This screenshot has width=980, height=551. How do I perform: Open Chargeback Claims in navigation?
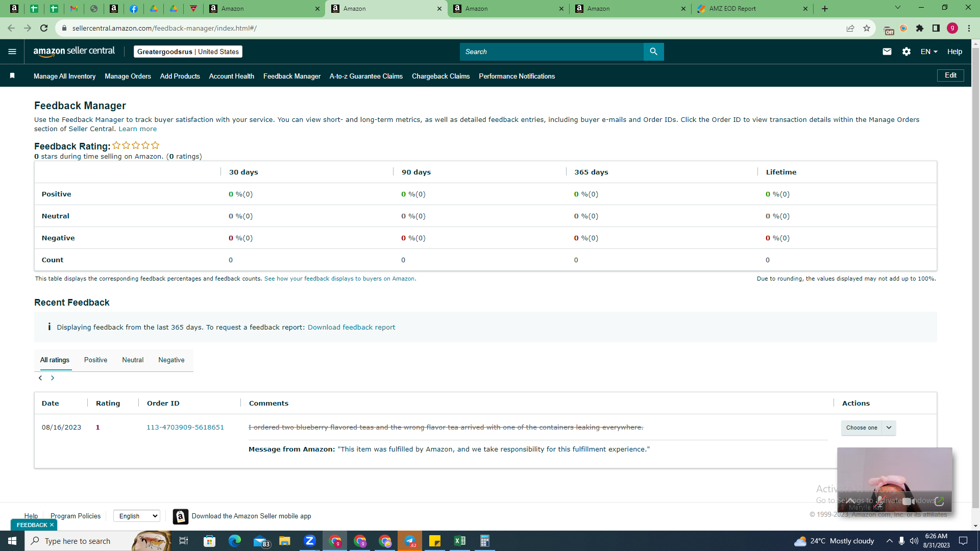tap(441, 76)
